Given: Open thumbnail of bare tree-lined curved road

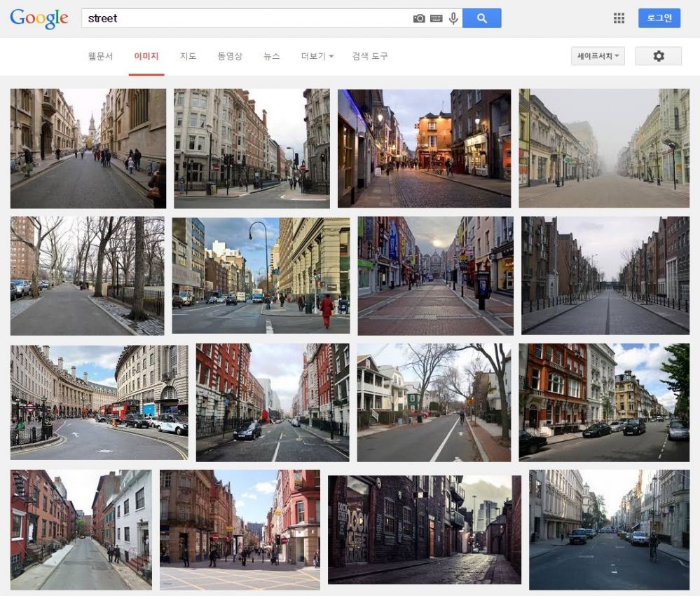Looking at the screenshot, I should (x=87, y=276).
